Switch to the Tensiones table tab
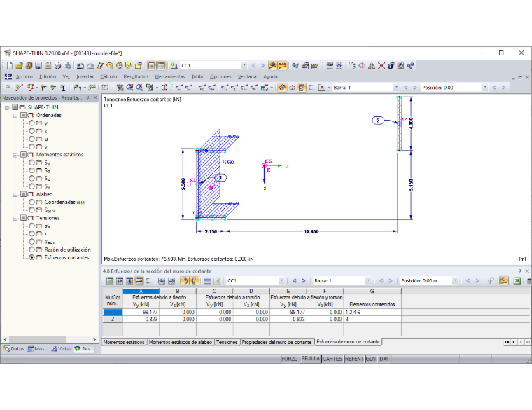The height and width of the screenshot is (410, 532). coord(227,342)
